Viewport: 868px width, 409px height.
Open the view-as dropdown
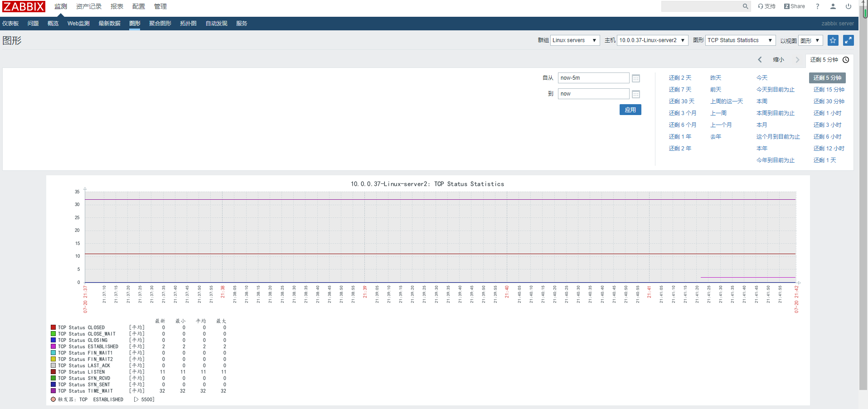click(x=810, y=40)
